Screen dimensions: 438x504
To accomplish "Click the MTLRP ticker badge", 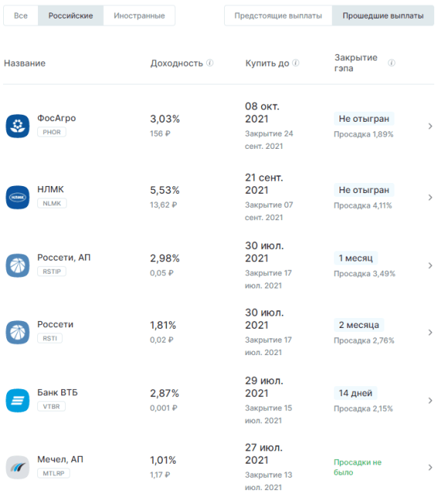I will point(53,474).
